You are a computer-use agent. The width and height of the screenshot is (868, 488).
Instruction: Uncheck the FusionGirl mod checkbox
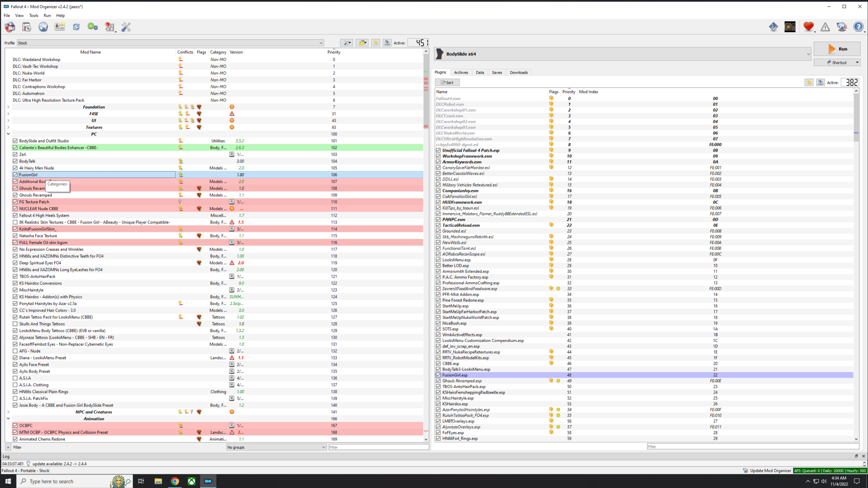(x=15, y=175)
